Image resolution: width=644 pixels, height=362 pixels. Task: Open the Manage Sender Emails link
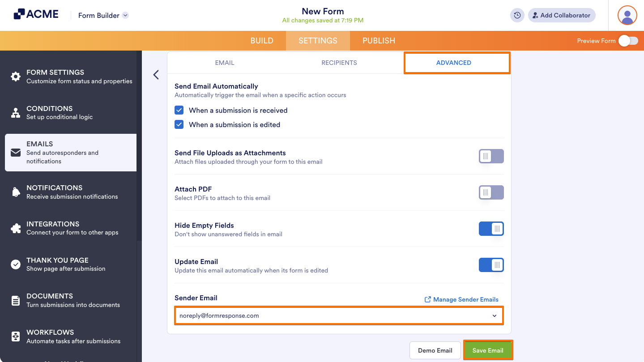pos(461,299)
